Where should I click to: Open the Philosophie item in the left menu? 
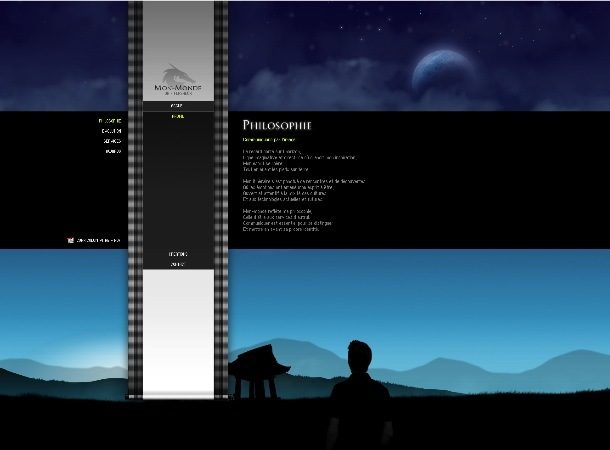110,120
